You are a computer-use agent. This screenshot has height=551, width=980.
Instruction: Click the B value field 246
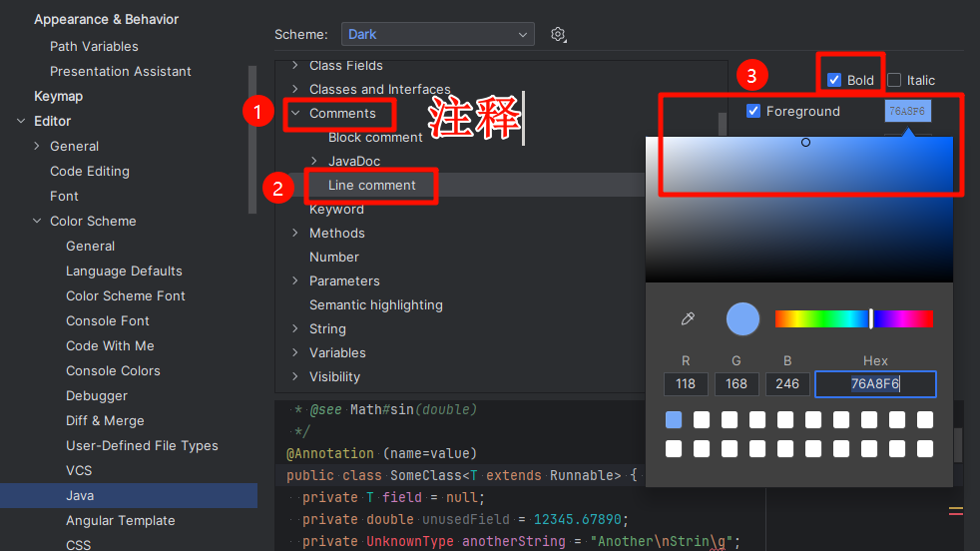pos(787,384)
